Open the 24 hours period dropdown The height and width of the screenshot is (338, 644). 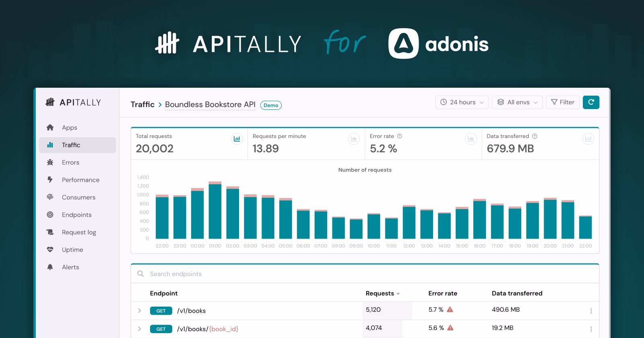point(462,102)
